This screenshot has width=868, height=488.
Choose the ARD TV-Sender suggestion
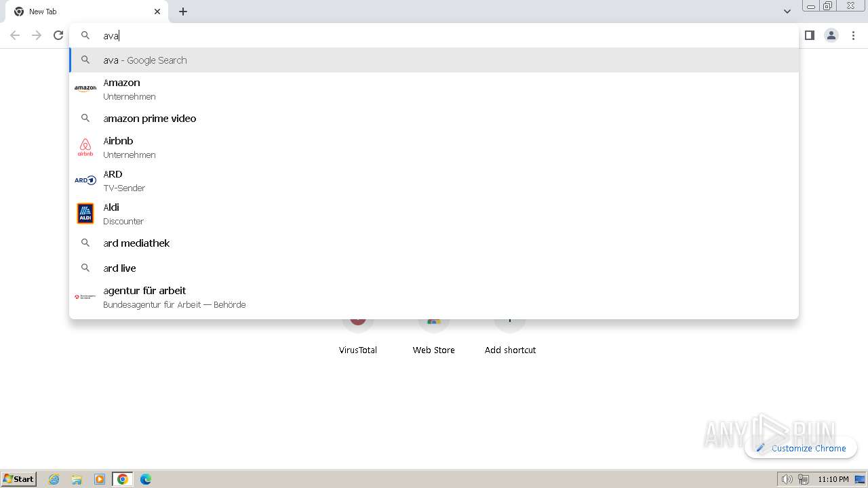click(434, 180)
